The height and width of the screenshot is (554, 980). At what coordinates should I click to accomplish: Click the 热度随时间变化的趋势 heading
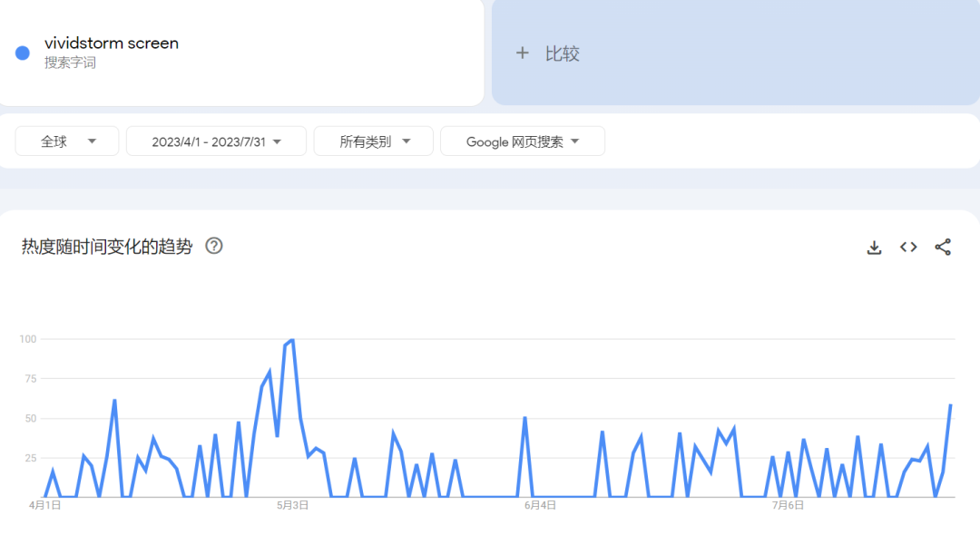[x=107, y=247]
